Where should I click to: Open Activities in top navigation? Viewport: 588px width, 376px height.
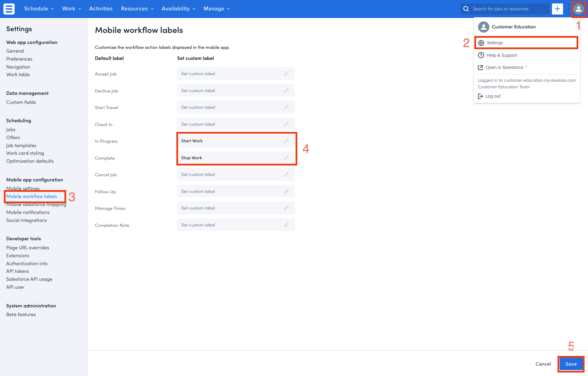101,9
